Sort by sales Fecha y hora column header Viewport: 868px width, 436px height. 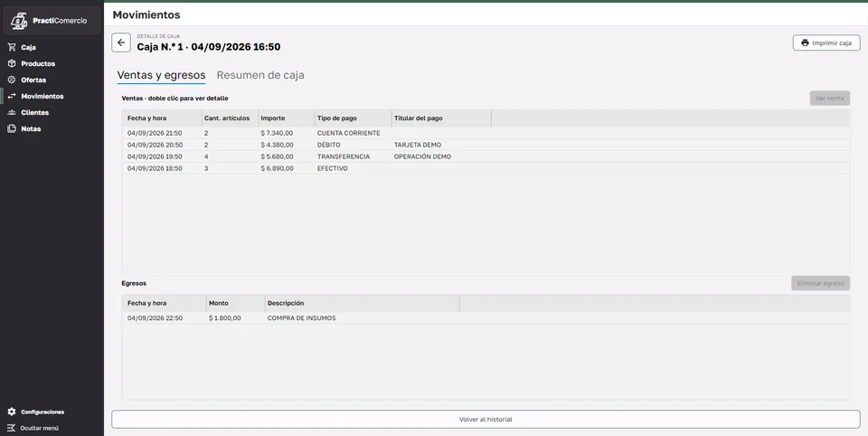[x=162, y=118]
